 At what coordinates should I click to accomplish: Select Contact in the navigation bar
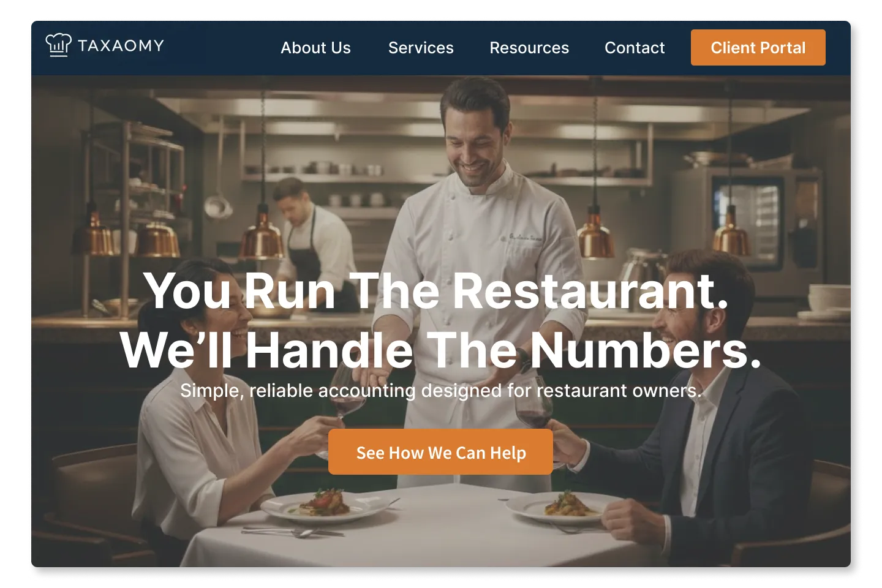[x=635, y=48]
